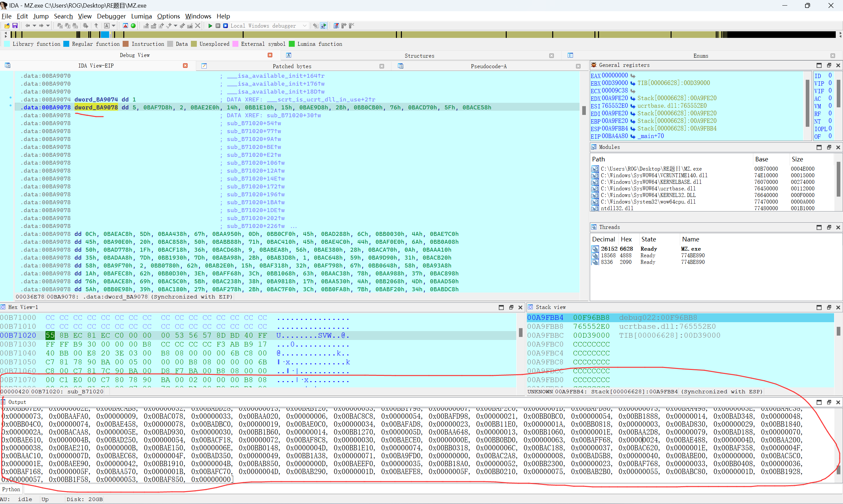The width and height of the screenshot is (843, 504).
Task: Click the Library function cyan color swatch
Action: [7, 44]
